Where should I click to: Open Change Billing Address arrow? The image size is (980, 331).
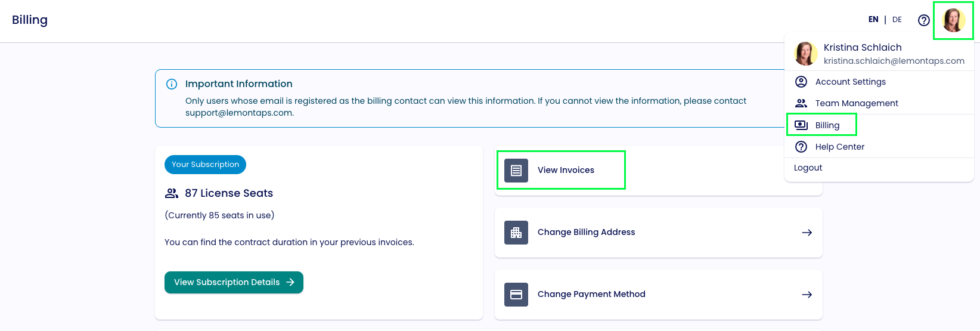(807, 233)
